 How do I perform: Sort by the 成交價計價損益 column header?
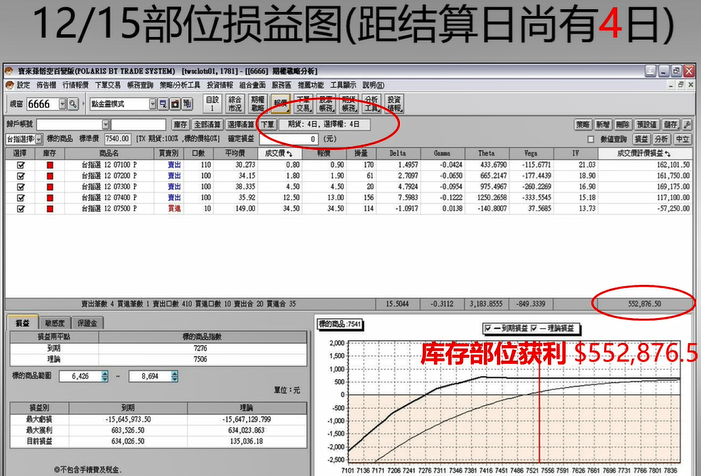[x=645, y=153]
